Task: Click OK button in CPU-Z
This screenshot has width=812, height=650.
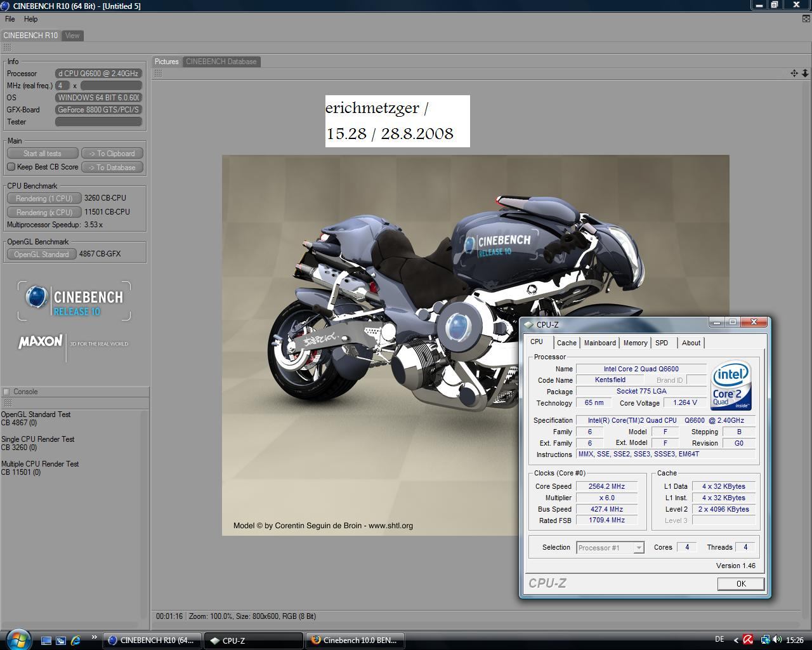Action: (x=740, y=584)
